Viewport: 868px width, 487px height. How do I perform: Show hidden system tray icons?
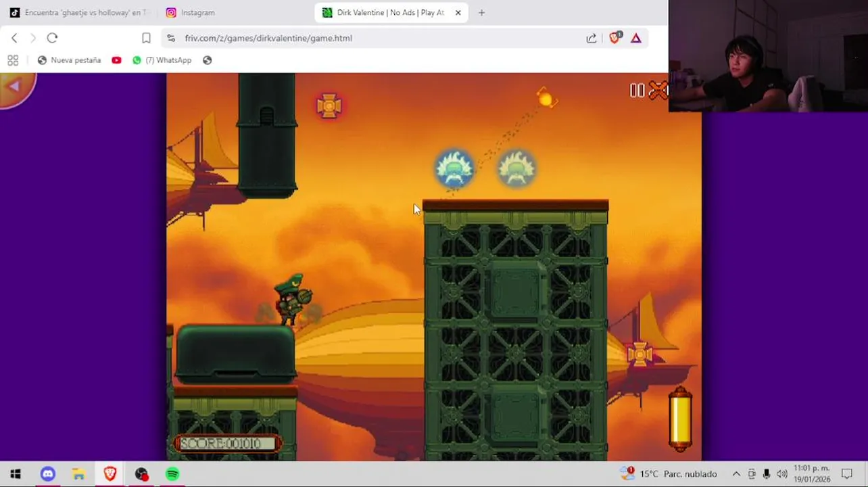point(736,474)
